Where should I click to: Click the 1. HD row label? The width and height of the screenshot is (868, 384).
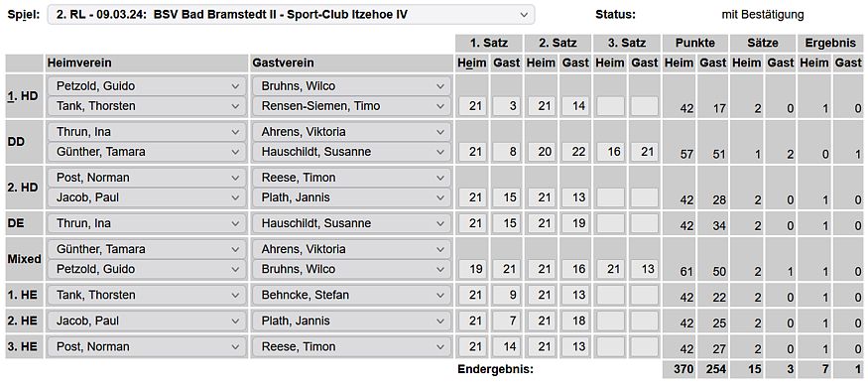(x=23, y=95)
